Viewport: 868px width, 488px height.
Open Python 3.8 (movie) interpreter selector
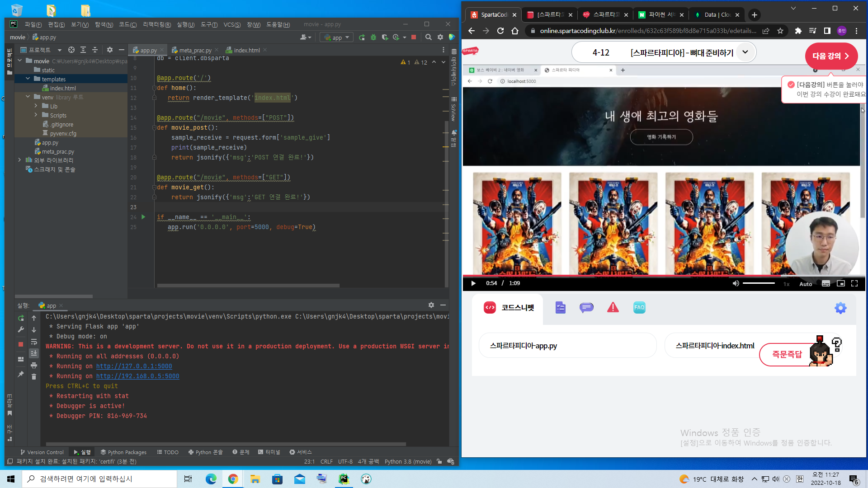click(x=408, y=461)
